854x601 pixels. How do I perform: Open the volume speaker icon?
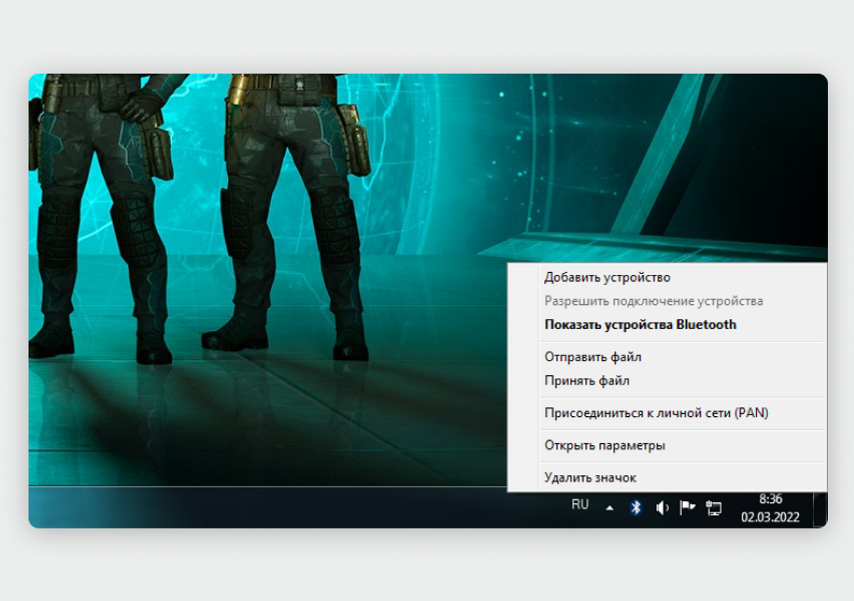click(x=662, y=508)
